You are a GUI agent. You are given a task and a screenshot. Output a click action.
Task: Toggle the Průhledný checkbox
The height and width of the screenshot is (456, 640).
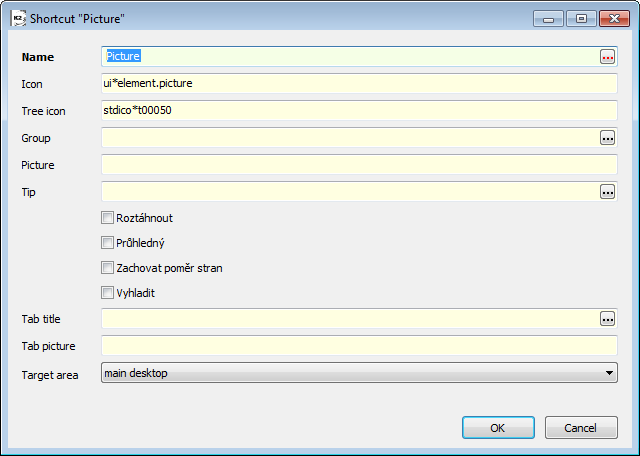107,243
